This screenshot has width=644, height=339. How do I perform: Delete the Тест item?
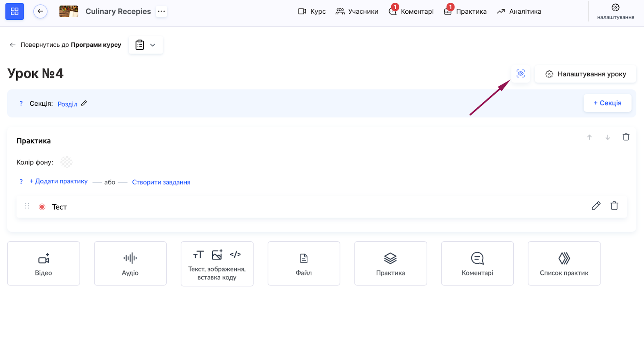(x=614, y=206)
